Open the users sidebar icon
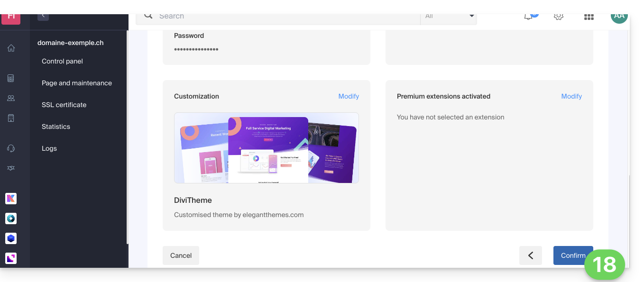 11,98
